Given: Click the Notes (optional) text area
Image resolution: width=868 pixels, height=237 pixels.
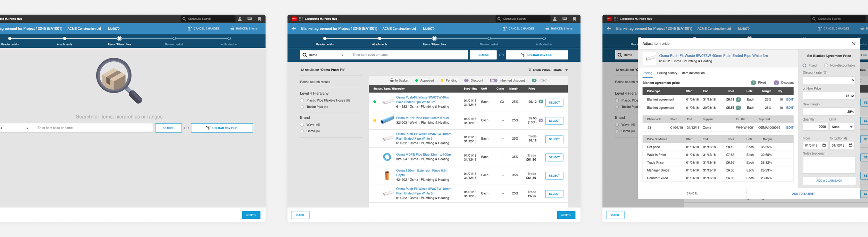Looking at the screenshot, I should point(829,165).
